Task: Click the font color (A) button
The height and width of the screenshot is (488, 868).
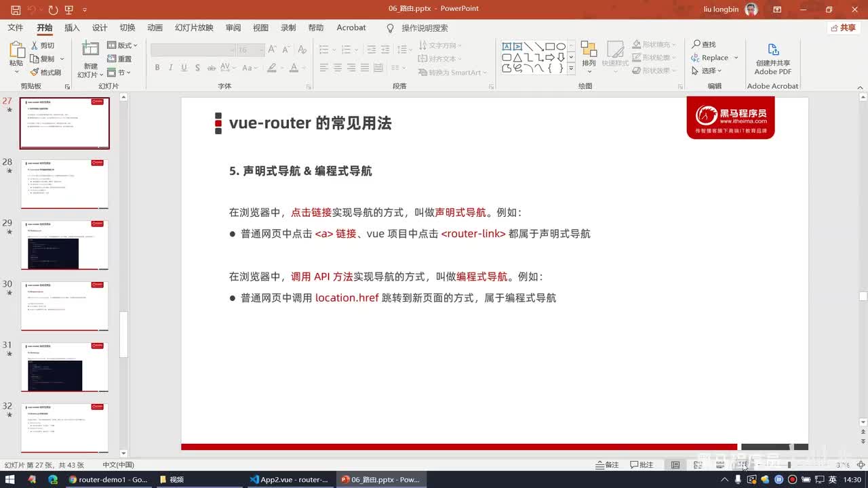Action: 294,68
